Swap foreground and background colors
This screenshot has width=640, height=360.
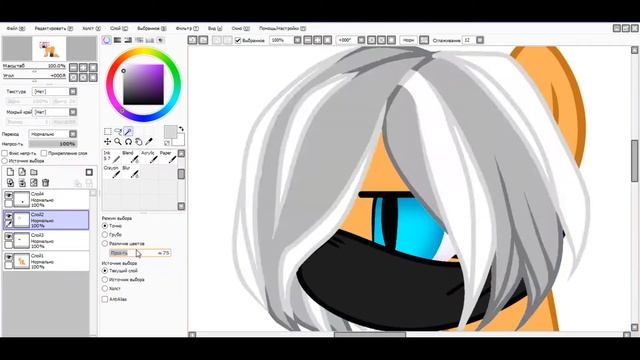click(181, 129)
